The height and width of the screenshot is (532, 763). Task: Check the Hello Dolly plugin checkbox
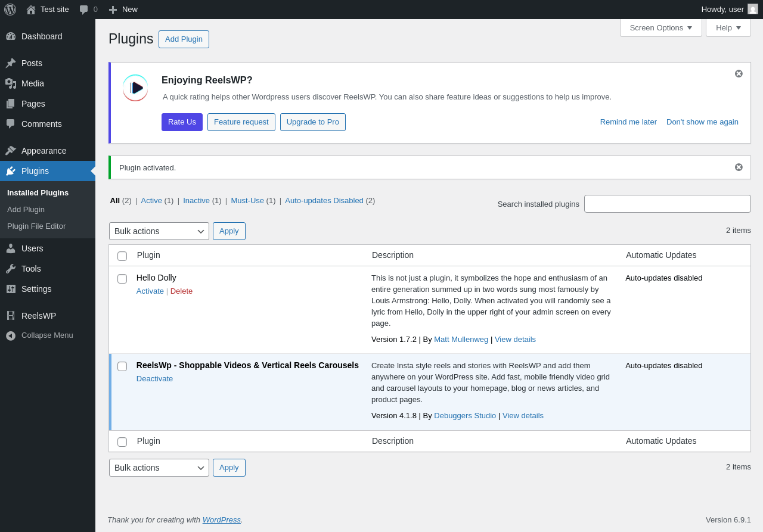(x=122, y=279)
